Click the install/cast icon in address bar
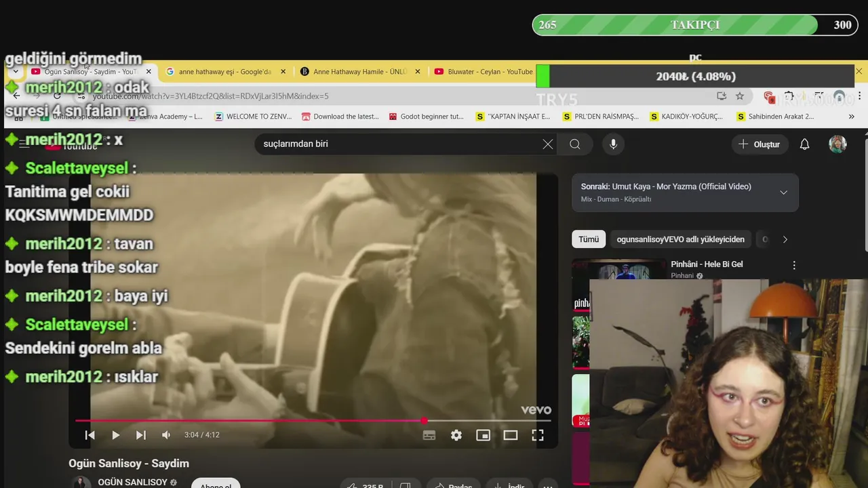 tap(721, 96)
